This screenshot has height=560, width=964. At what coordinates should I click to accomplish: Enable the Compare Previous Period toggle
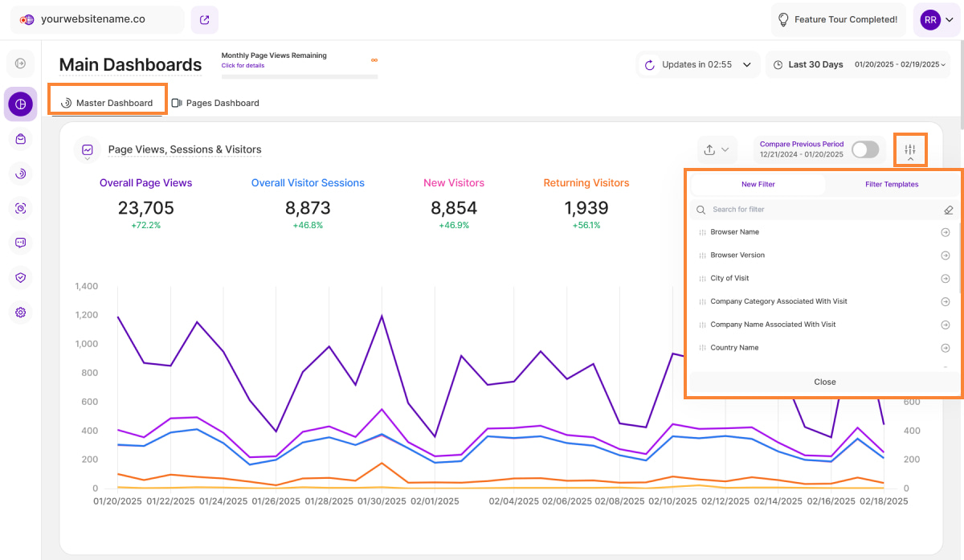point(864,149)
